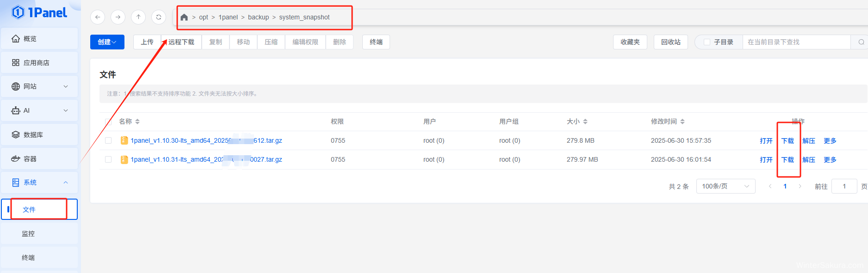Toggle the 子目录 subdirectory checkbox

point(707,42)
